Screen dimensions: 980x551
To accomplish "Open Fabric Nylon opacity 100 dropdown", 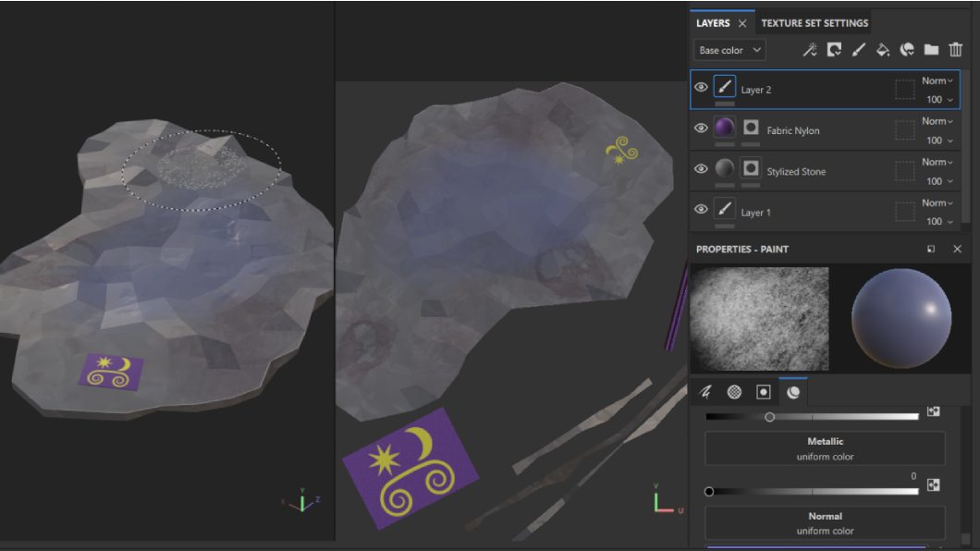I will click(x=939, y=140).
